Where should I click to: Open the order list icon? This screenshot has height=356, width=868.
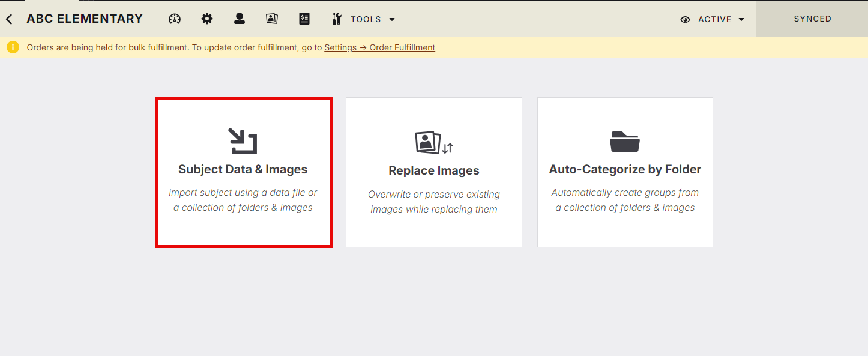[x=304, y=19]
